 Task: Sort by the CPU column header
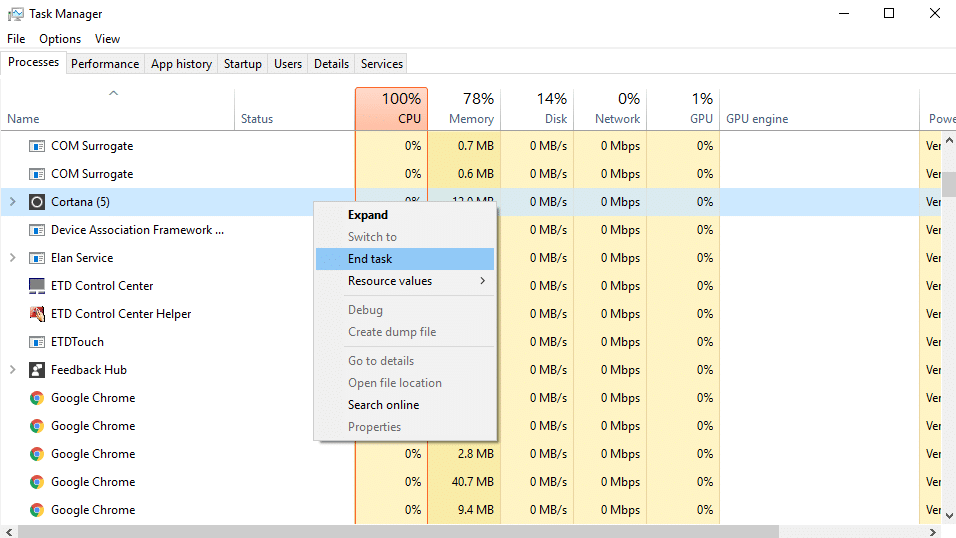click(x=391, y=109)
